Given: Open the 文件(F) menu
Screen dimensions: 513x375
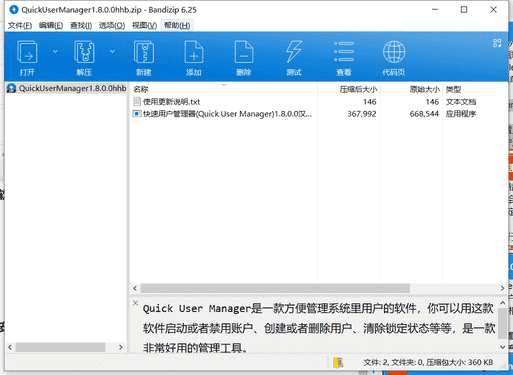Looking at the screenshot, I should coord(20,25).
